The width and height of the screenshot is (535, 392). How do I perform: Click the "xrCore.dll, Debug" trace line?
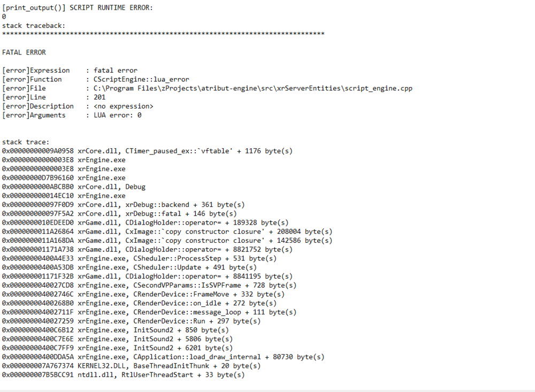[74, 187]
